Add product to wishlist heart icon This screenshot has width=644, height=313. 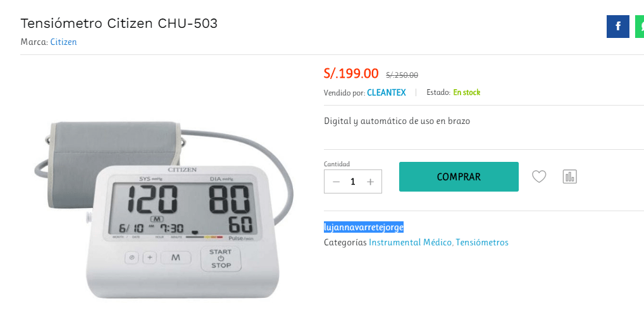pyautogui.click(x=539, y=176)
